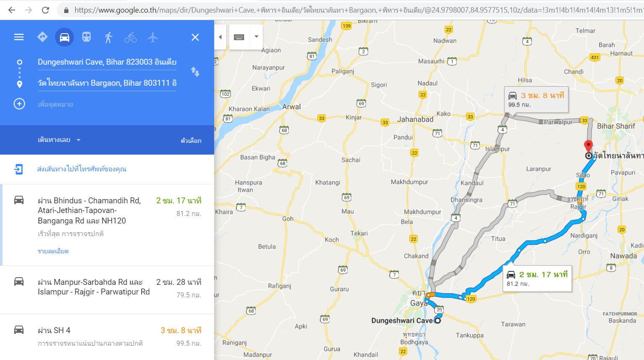Open the hamburger main menu
Image resolution: width=644 pixels, height=360 pixels.
coord(19,37)
